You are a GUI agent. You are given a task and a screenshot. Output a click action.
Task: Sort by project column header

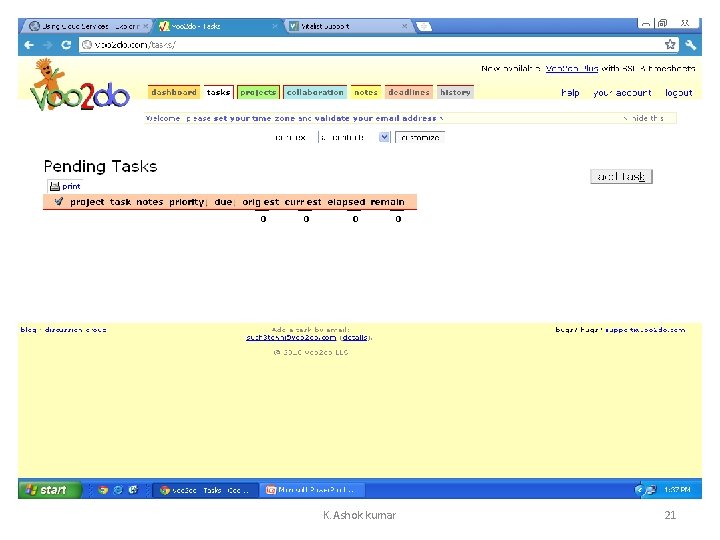click(87, 202)
